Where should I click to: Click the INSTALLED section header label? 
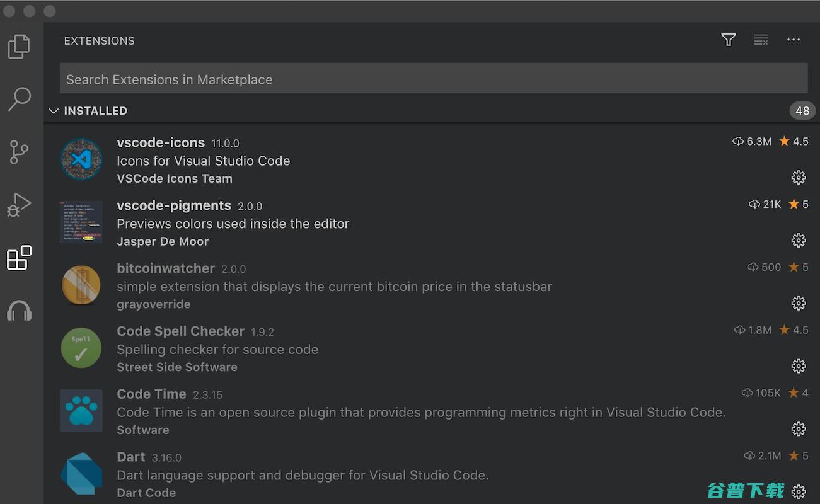coord(96,111)
